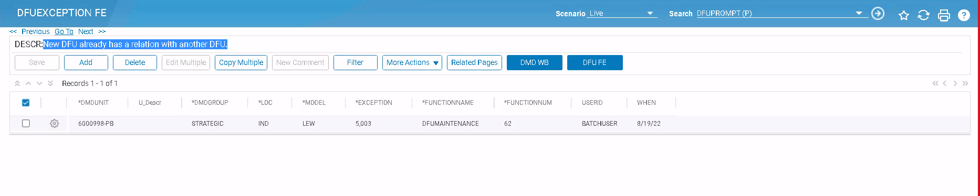Expand the Scenario Live dropdown

click(650, 13)
